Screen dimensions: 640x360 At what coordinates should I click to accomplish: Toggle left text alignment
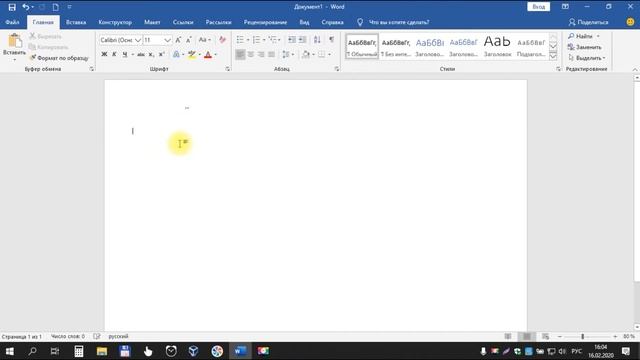tap(240, 54)
